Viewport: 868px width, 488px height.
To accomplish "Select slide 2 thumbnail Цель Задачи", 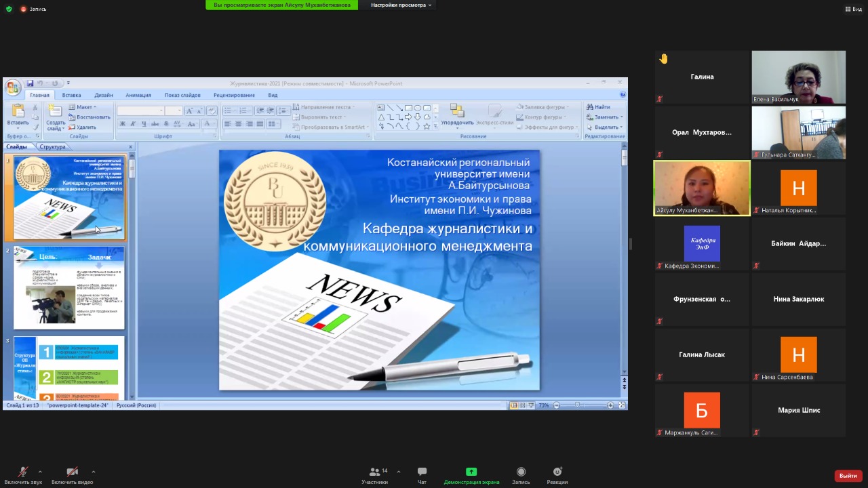I will 69,287.
